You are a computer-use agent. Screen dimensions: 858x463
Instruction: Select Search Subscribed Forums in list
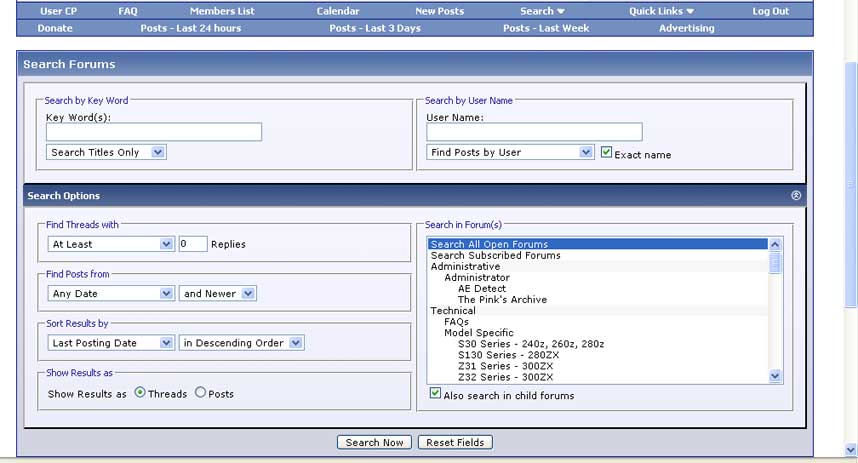click(x=497, y=256)
